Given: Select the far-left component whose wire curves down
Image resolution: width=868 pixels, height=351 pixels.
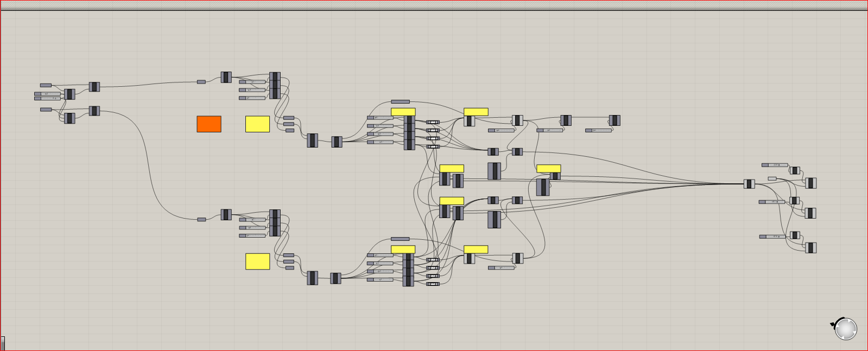Looking at the screenshot, I should click(94, 111).
